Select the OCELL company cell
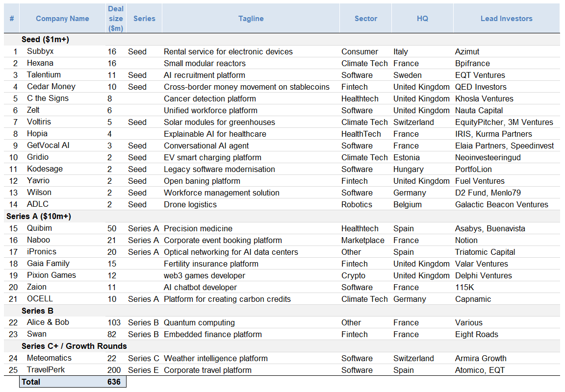The image size is (565, 392). tap(40, 299)
